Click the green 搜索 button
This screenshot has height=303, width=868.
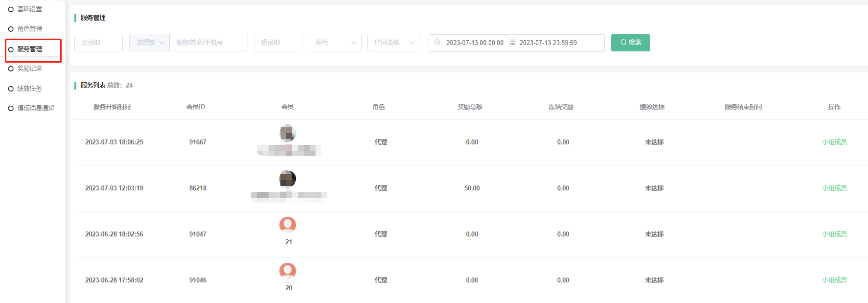[630, 43]
